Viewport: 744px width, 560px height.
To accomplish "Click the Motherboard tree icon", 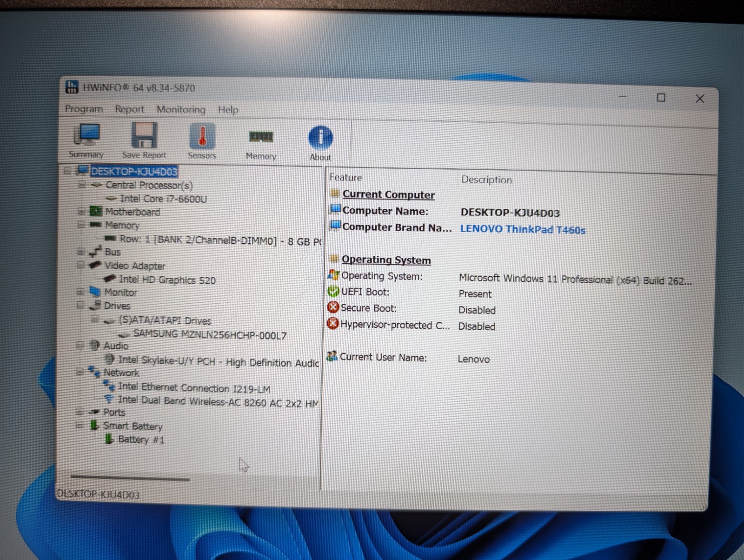I will [95, 211].
